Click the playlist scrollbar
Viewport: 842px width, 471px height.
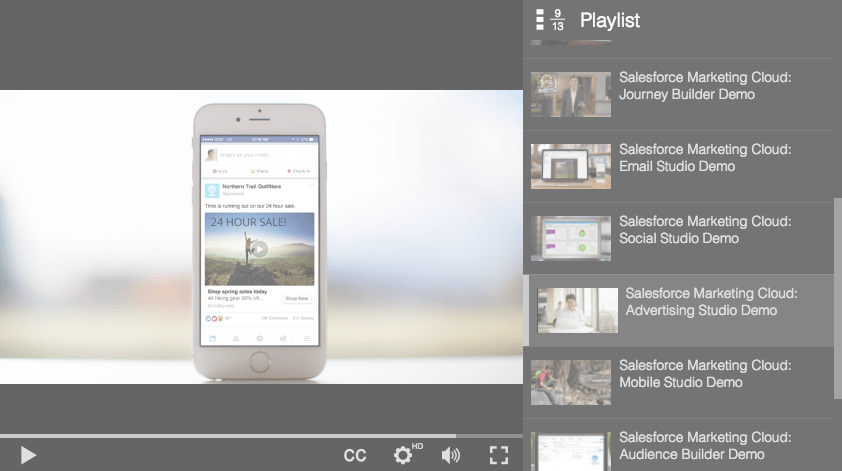click(838, 299)
